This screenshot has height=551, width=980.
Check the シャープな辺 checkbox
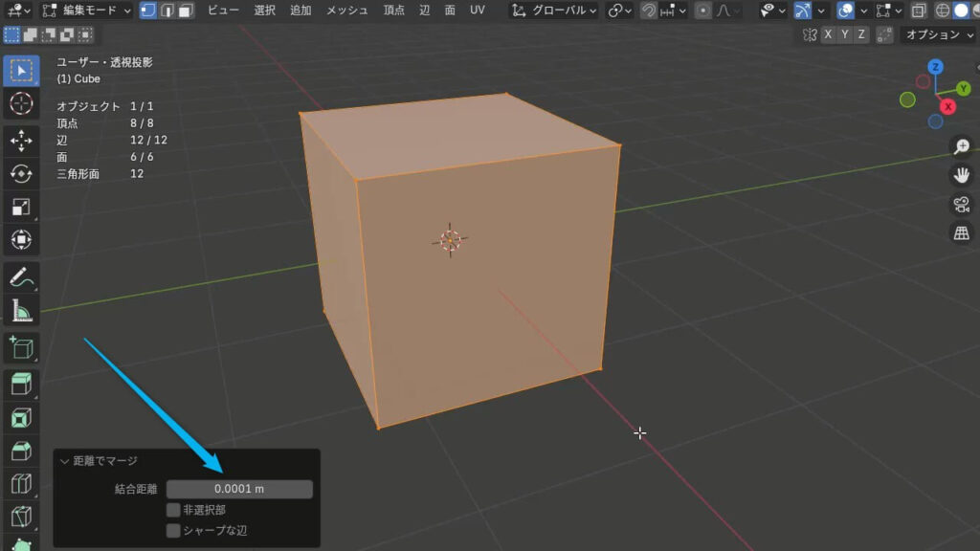173,530
